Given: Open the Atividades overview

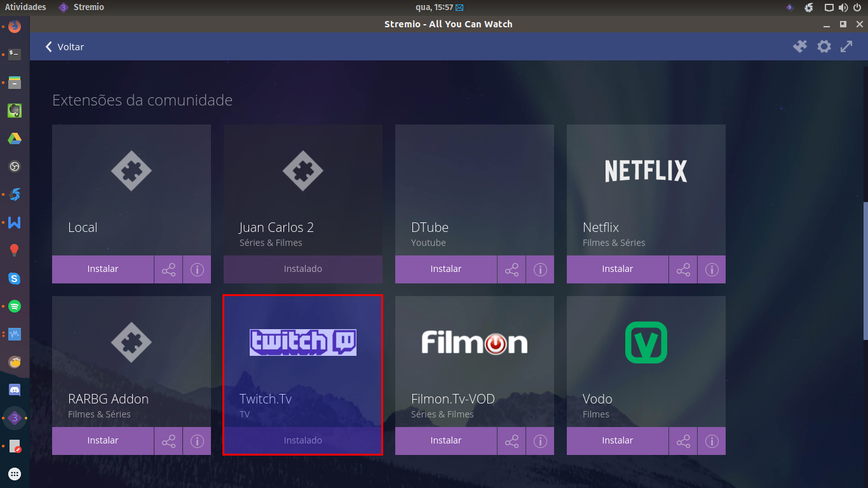Looking at the screenshot, I should pos(25,7).
